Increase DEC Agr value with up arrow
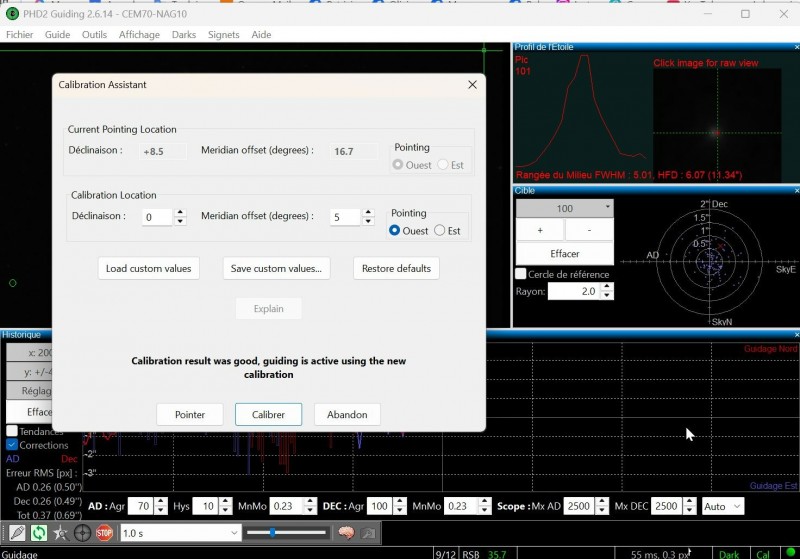The image size is (800, 559). pyautogui.click(x=401, y=502)
